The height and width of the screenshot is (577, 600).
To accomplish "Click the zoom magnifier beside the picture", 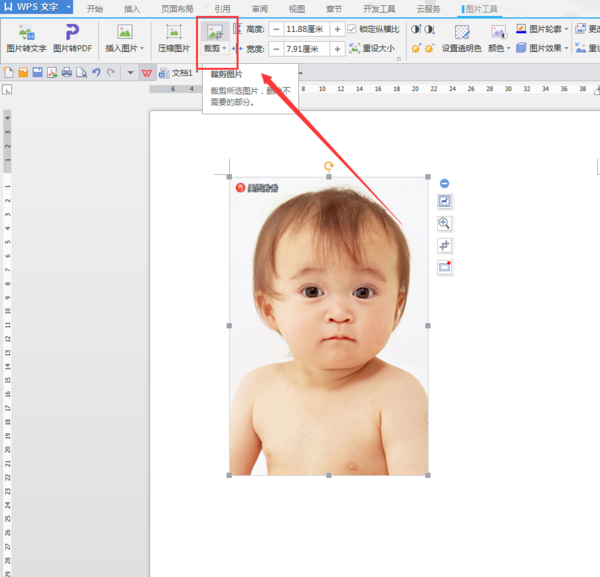I will pos(444,223).
